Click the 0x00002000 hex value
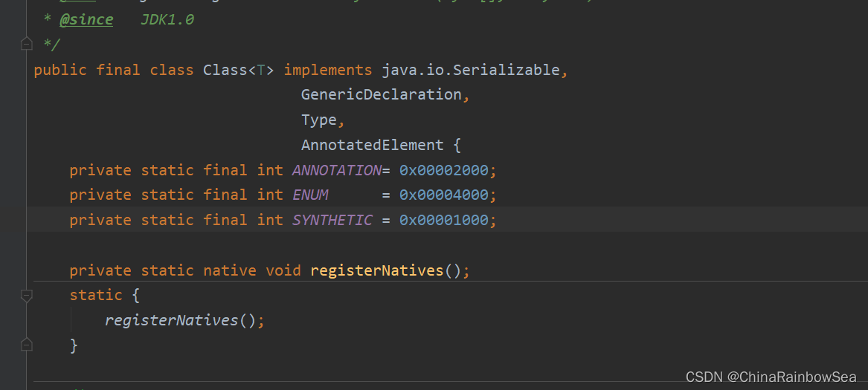868x390 pixels. point(444,170)
